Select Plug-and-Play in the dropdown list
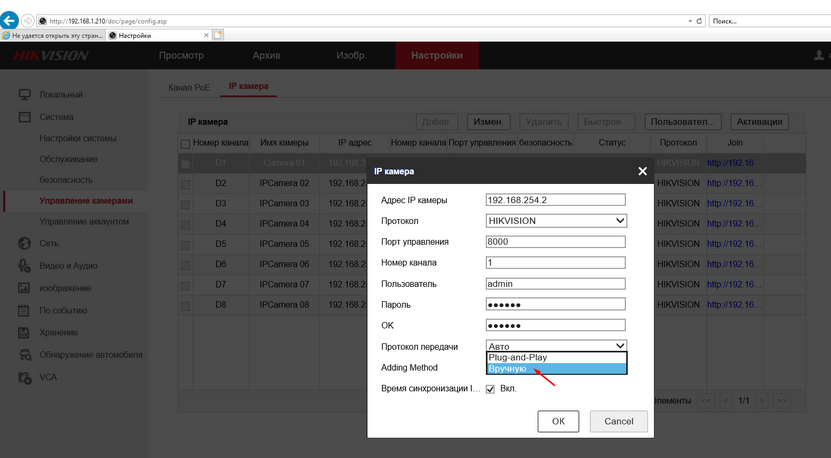 (x=556, y=358)
